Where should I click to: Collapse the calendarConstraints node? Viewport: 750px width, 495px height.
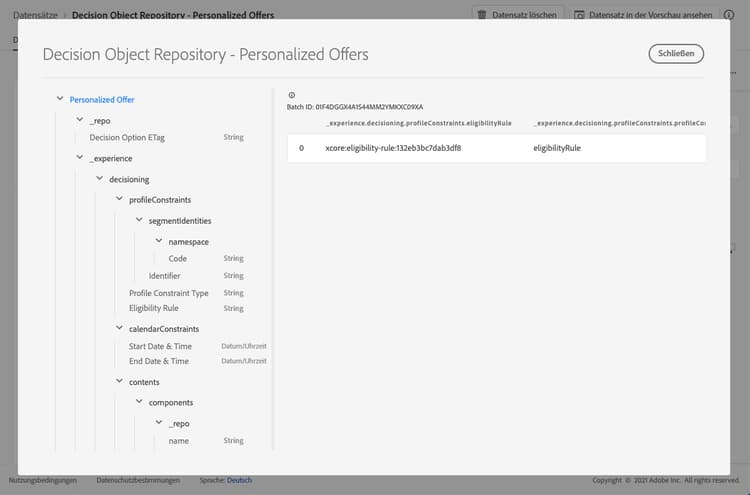(x=120, y=328)
